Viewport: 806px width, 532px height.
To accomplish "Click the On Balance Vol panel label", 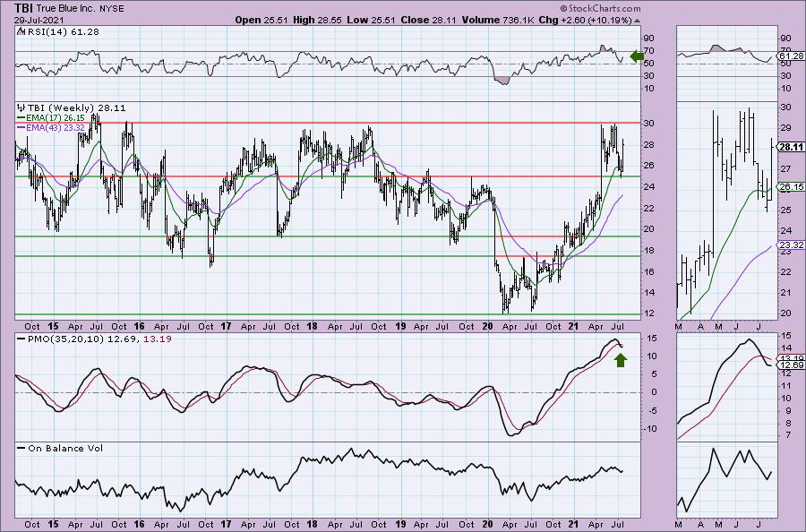I will [x=65, y=448].
